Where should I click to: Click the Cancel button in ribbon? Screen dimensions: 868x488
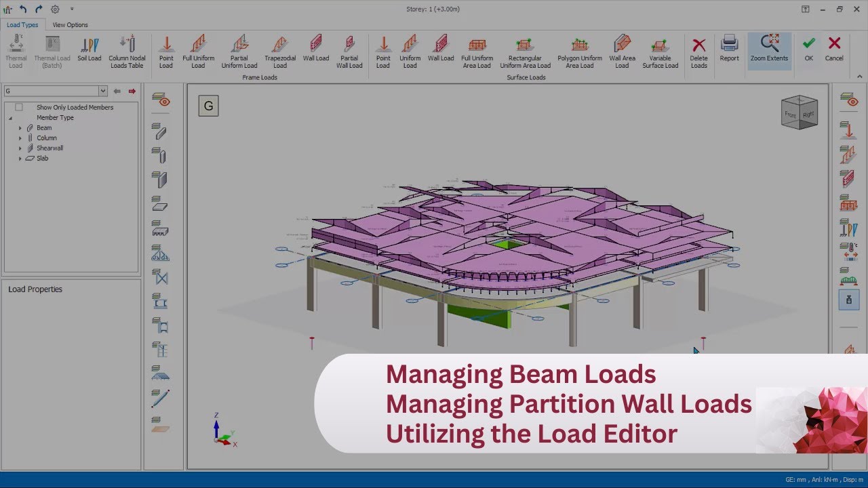tap(834, 49)
